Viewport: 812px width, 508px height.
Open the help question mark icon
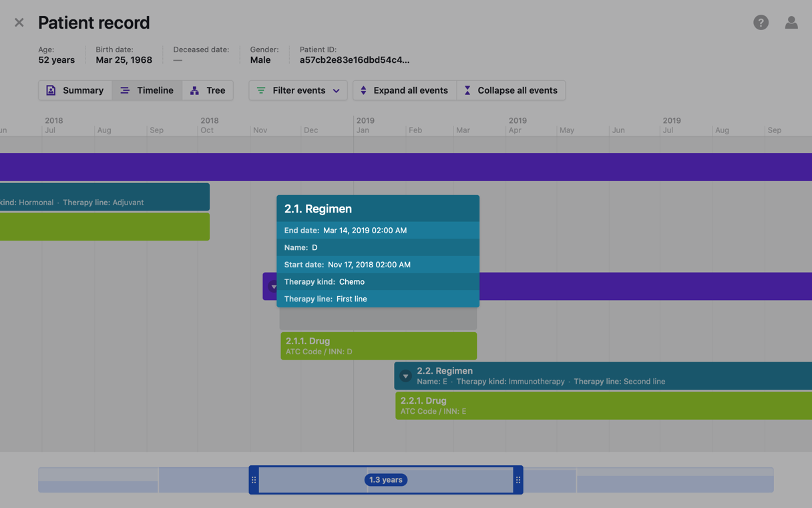pos(761,23)
